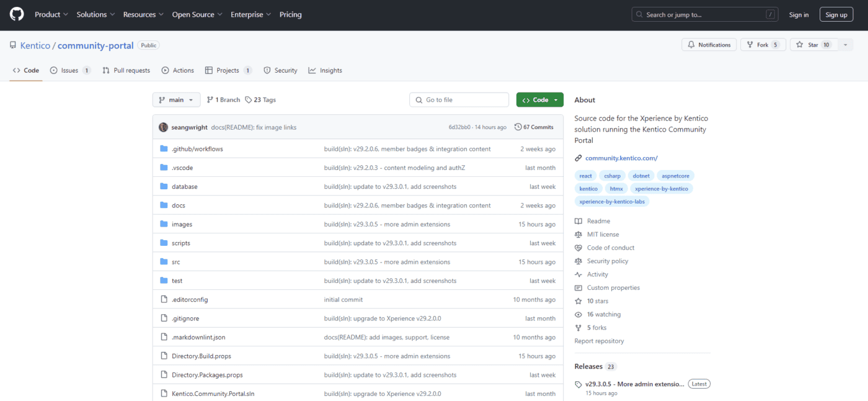The image size is (868, 401).
Task: Open the Pricing page
Action: (x=290, y=14)
